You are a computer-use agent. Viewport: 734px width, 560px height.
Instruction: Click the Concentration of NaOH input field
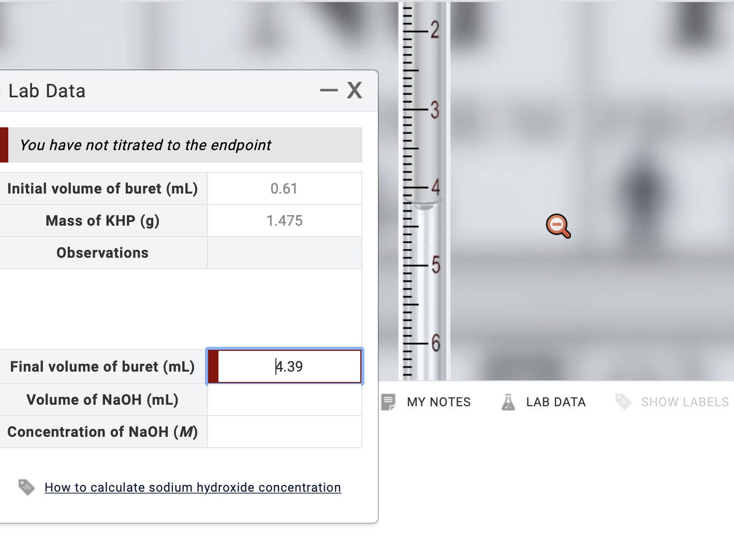[284, 432]
